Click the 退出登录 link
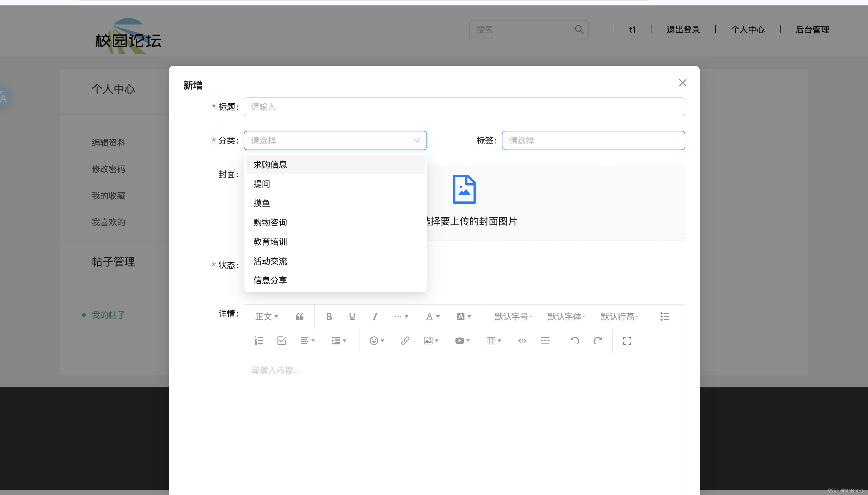The width and height of the screenshot is (868, 495). [x=683, y=30]
